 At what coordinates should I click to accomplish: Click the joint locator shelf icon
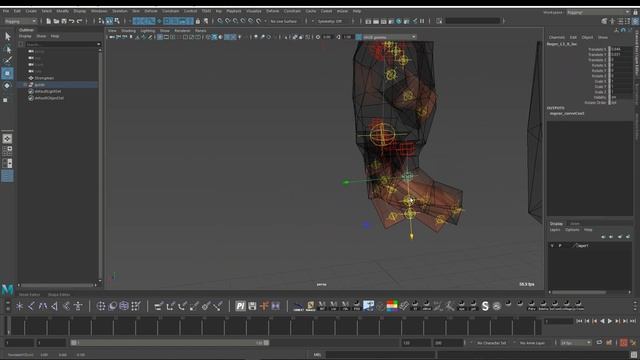pyautogui.click(x=19, y=306)
